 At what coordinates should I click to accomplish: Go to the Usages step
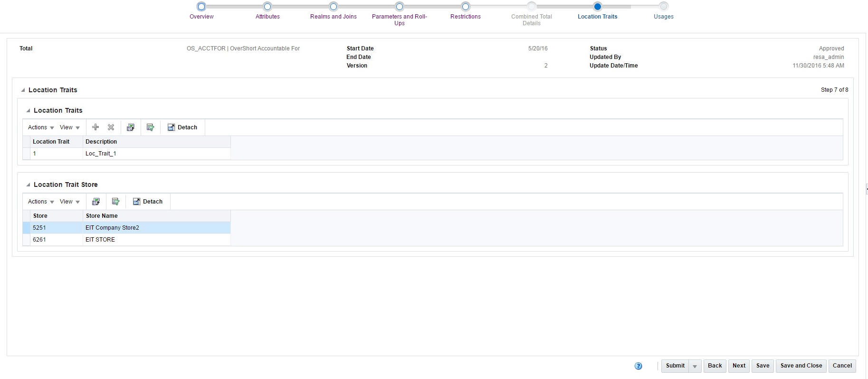pos(664,17)
